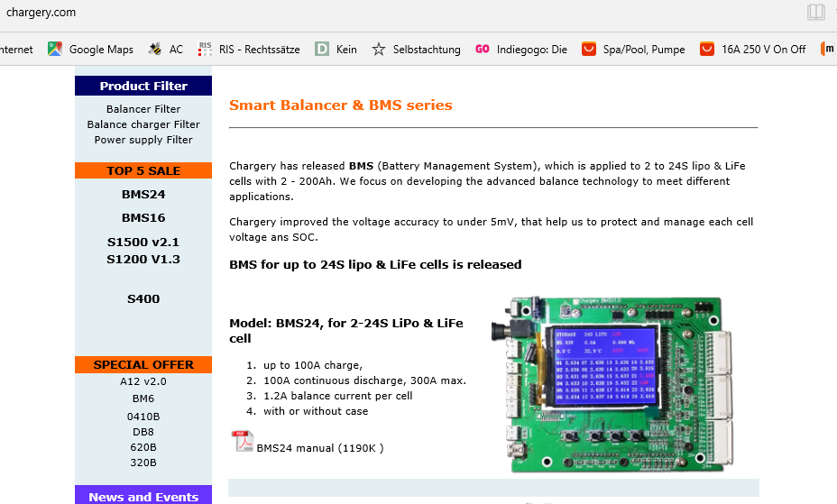Screen dimensions: 837x504
Task: Open the Indiegogo bookmark
Action: coord(521,50)
